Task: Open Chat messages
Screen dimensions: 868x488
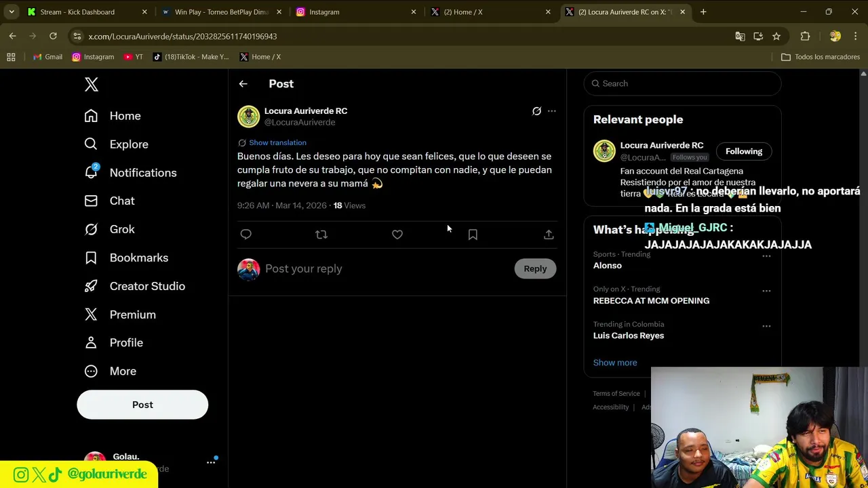Action: coord(109,201)
